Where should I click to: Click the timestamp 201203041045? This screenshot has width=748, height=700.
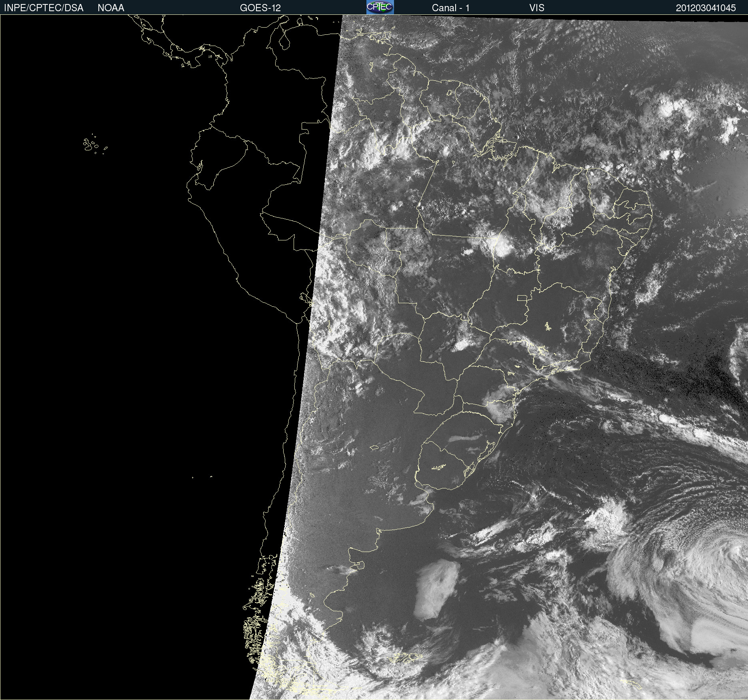point(706,8)
